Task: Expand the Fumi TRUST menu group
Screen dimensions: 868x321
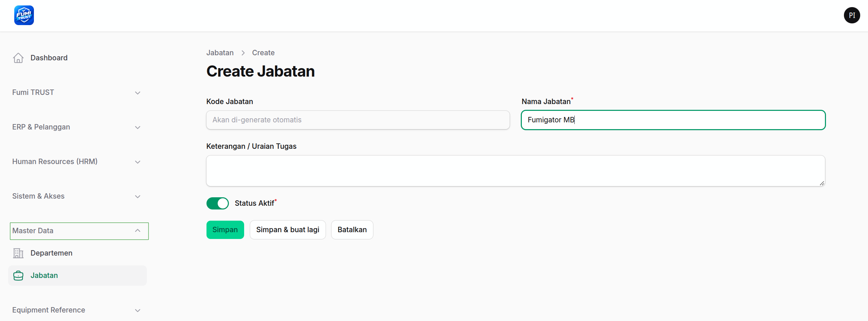Action: coord(76,93)
